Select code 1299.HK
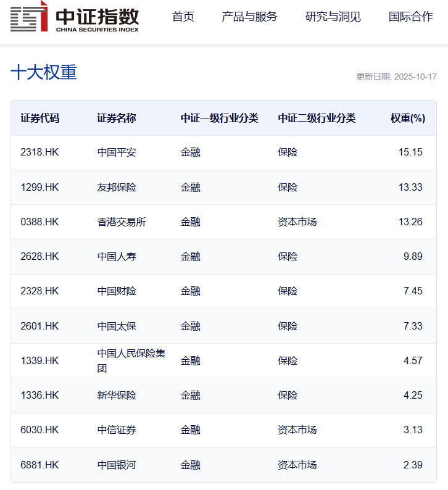Image resolution: width=448 pixels, height=490 pixels. tap(39, 187)
